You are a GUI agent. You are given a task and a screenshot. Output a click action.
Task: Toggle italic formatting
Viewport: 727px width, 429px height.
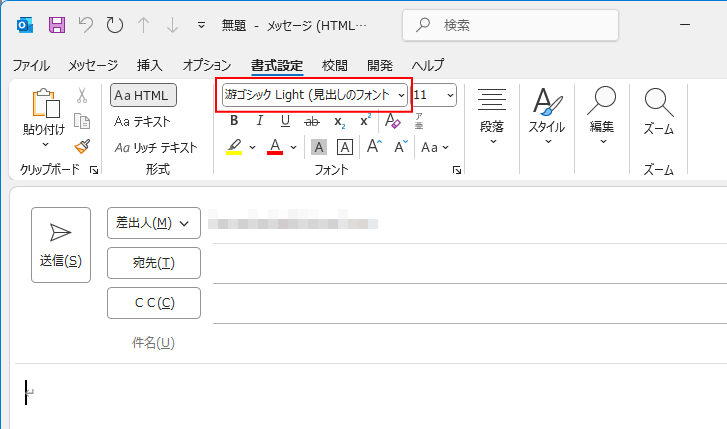[x=260, y=121]
